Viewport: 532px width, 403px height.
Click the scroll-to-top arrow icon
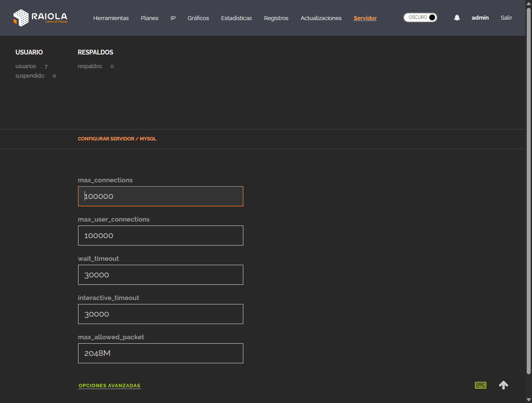point(504,385)
